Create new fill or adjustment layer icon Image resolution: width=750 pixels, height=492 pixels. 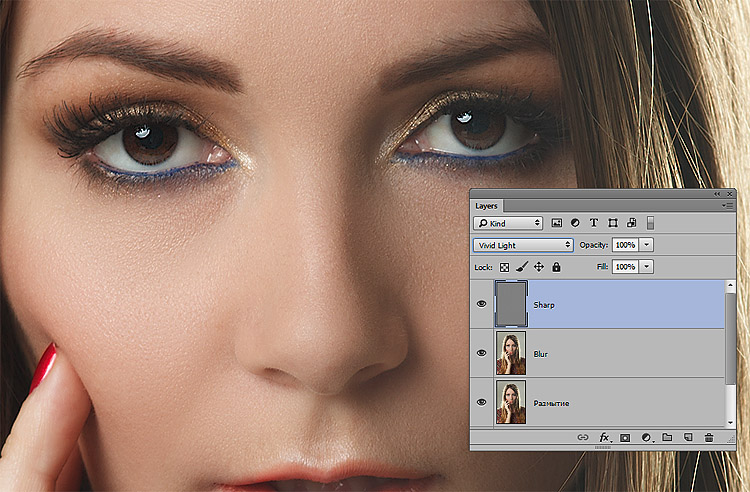(x=646, y=437)
